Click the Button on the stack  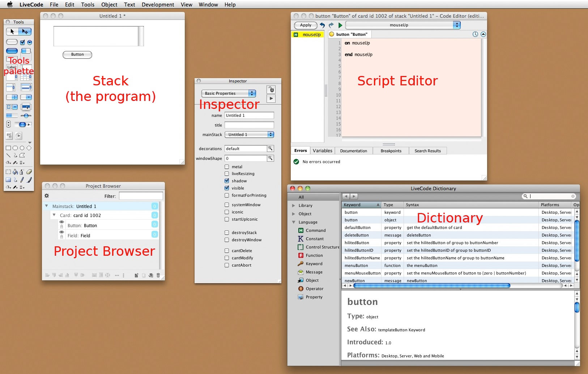pyautogui.click(x=77, y=55)
